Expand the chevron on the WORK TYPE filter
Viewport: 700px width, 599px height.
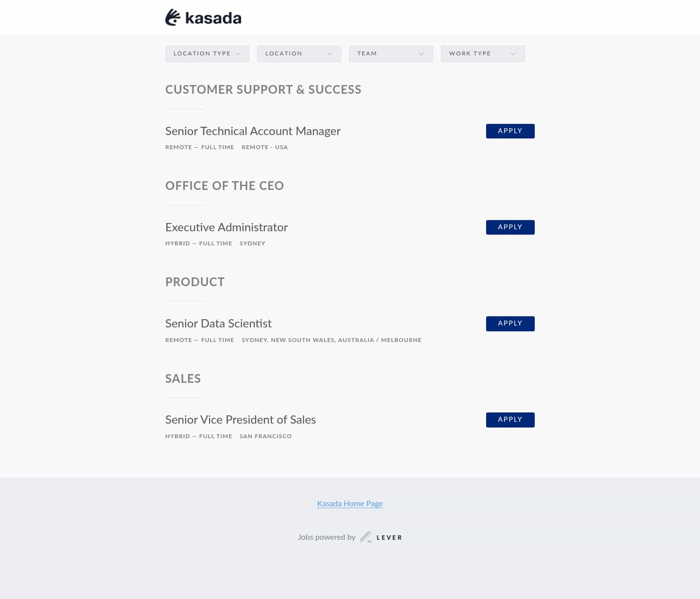tap(514, 53)
